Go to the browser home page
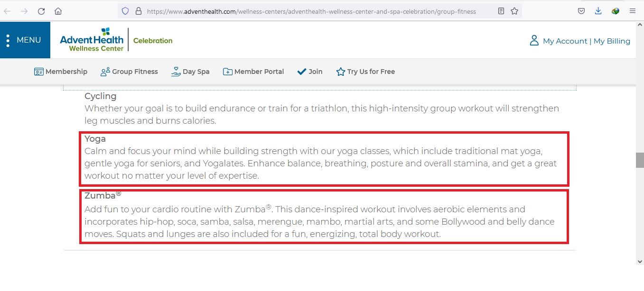The height and width of the screenshot is (291, 644). pyautogui.click(x=58, y=11)
